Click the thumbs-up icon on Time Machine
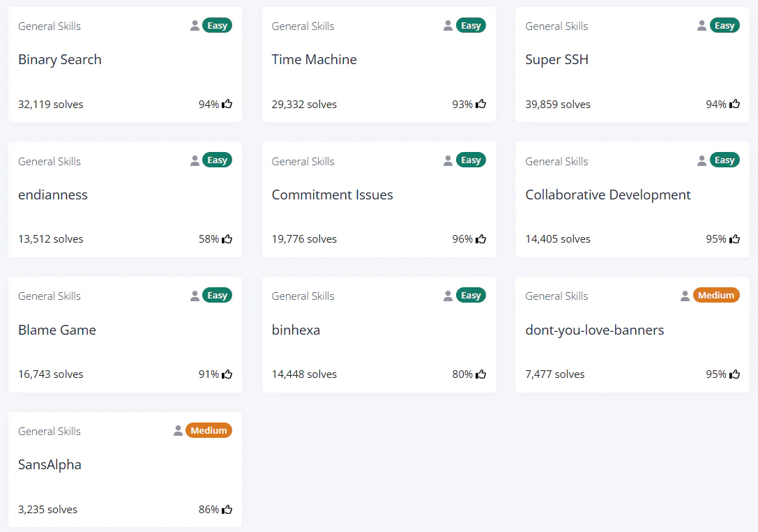Viewport: 758px width, 532px height. (481, 104)
